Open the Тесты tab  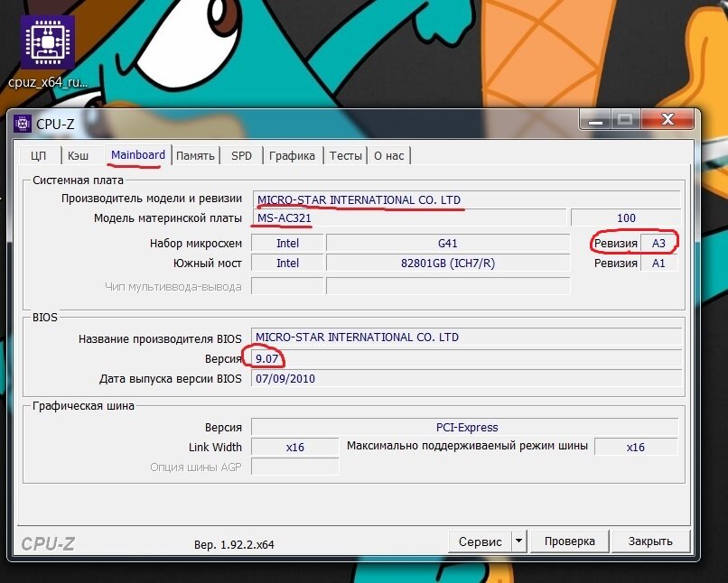point(345,155)
